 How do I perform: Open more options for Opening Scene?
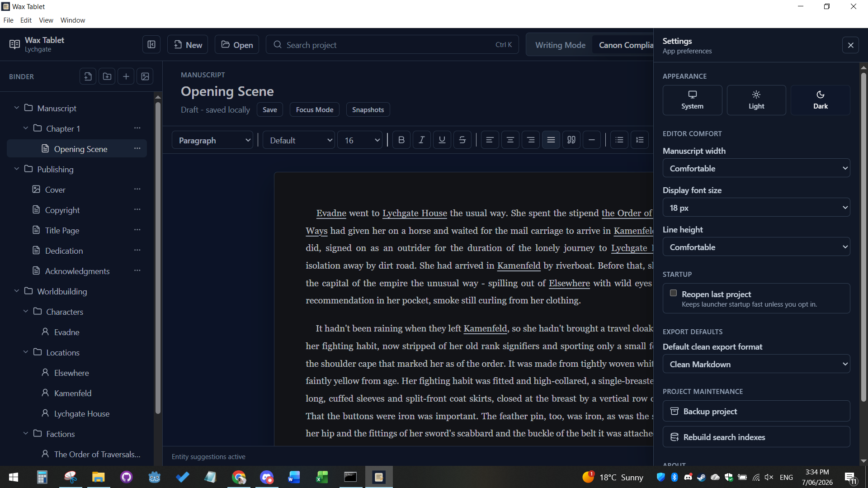(137, 149)
